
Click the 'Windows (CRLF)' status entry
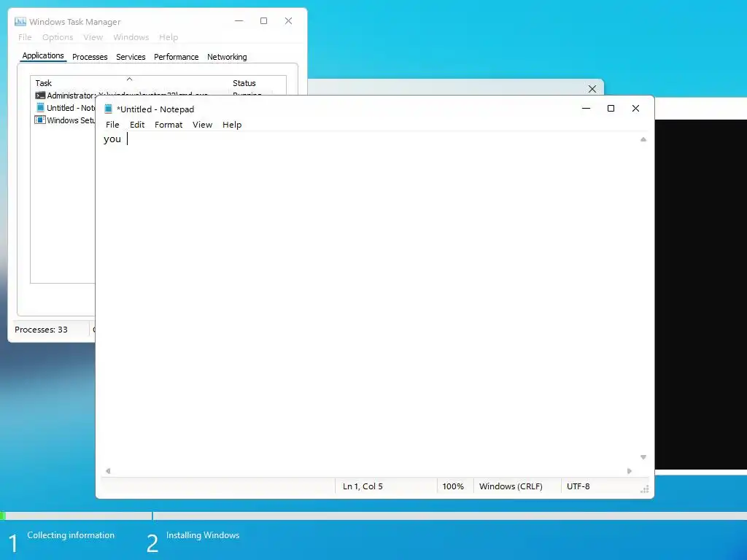pyautogui.click(x=511, y=486)
